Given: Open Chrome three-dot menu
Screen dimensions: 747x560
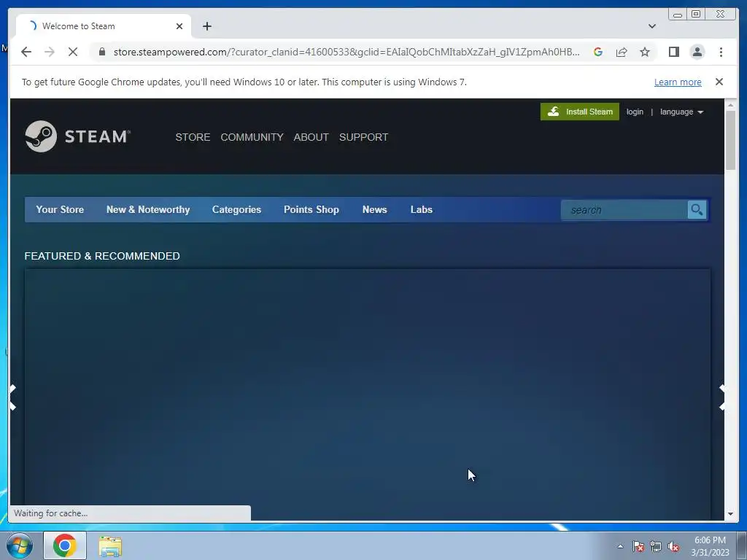Looking at the screenshot, I should click(x=721, y=52).
